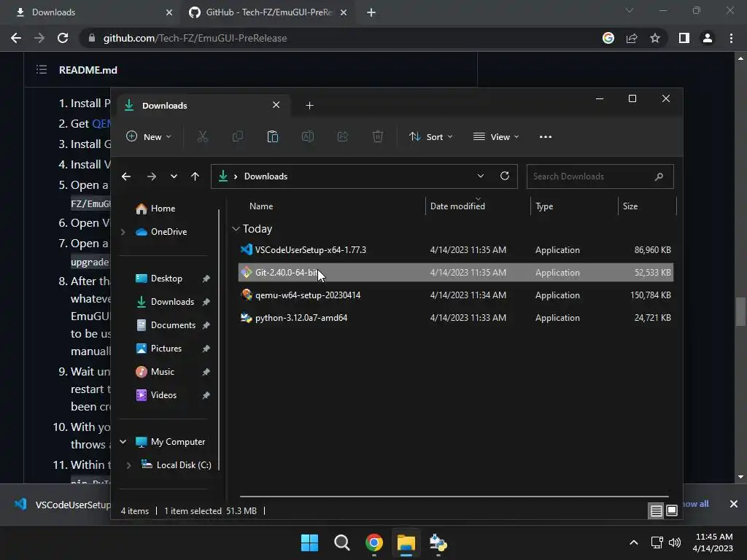747x560 pixels.
Task: Click Python installer icon in taskbar
Action: coord(438,542)
